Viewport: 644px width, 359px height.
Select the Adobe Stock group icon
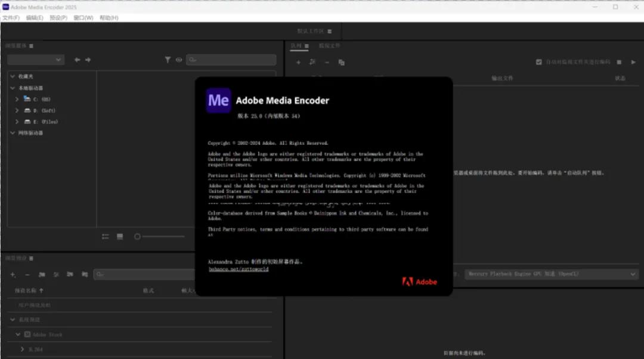click(x=27, y=335)
